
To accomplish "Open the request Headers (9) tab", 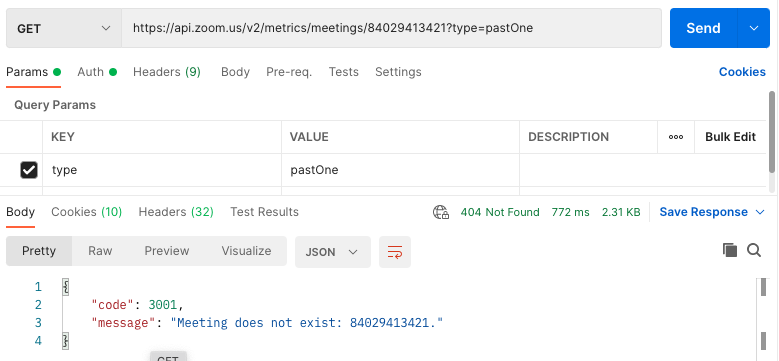I will tap(167, 72).
